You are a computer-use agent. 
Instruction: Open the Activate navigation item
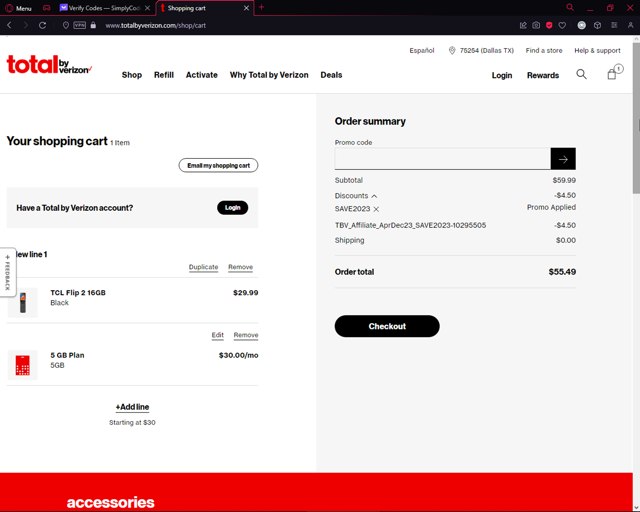[x=202, y=75]
